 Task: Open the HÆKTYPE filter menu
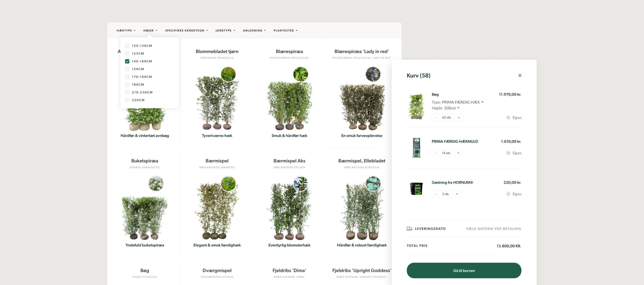click(x=126, y=31)
